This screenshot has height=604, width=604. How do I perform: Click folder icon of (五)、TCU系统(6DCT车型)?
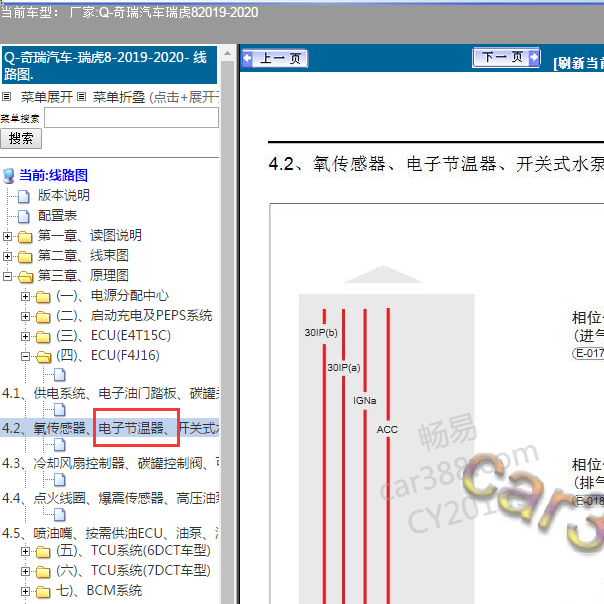tap(43, 552)
